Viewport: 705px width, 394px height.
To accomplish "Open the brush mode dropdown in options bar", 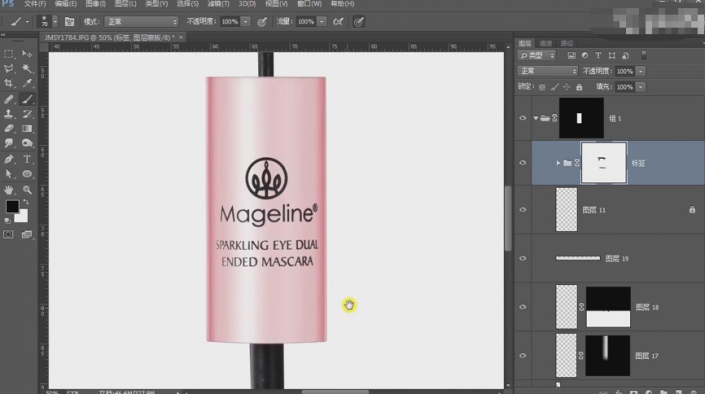I will (x=141, y=22).
